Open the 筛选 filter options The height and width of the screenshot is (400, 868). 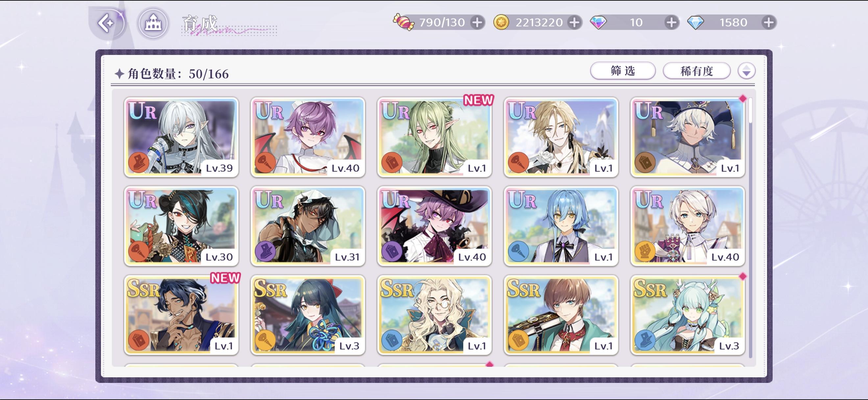click(623, 71)
